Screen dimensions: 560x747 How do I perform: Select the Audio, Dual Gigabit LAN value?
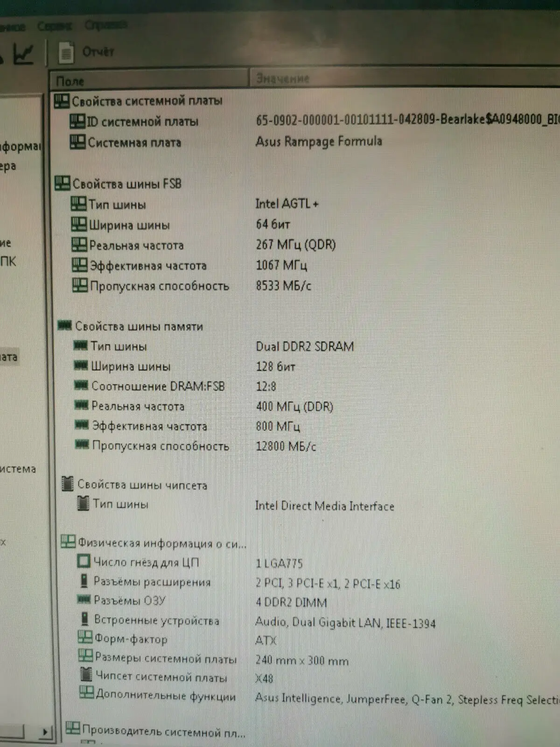click(x=345, y=622)
